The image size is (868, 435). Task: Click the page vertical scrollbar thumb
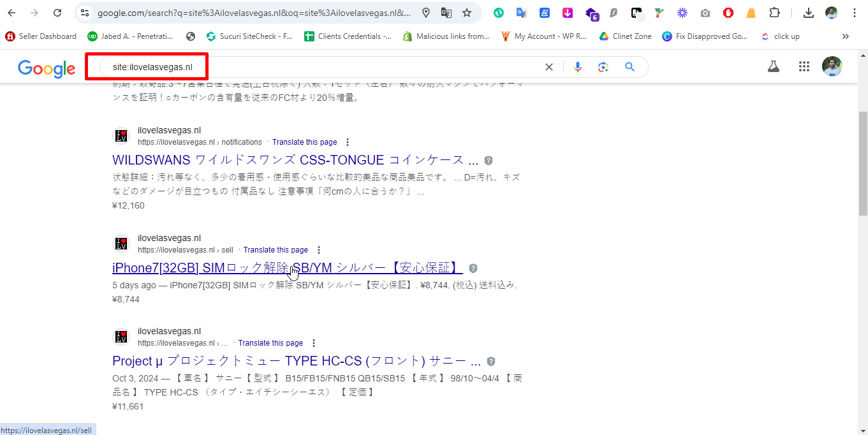coord(862,163)
